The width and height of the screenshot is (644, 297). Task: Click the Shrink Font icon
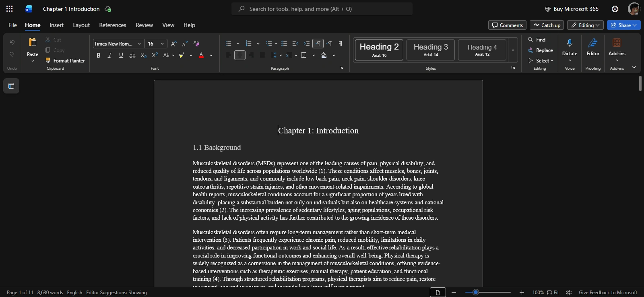185,44
